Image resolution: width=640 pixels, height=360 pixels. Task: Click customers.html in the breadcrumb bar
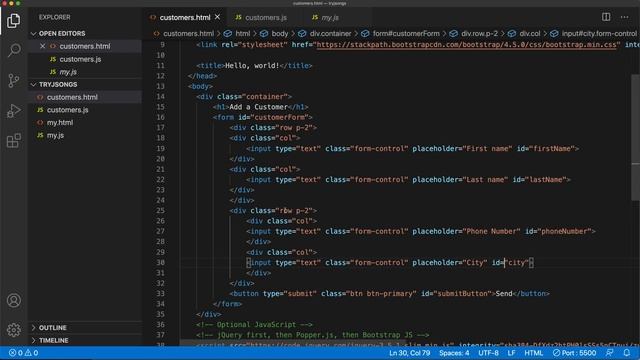pyautogui.click(x=184, y=33)
